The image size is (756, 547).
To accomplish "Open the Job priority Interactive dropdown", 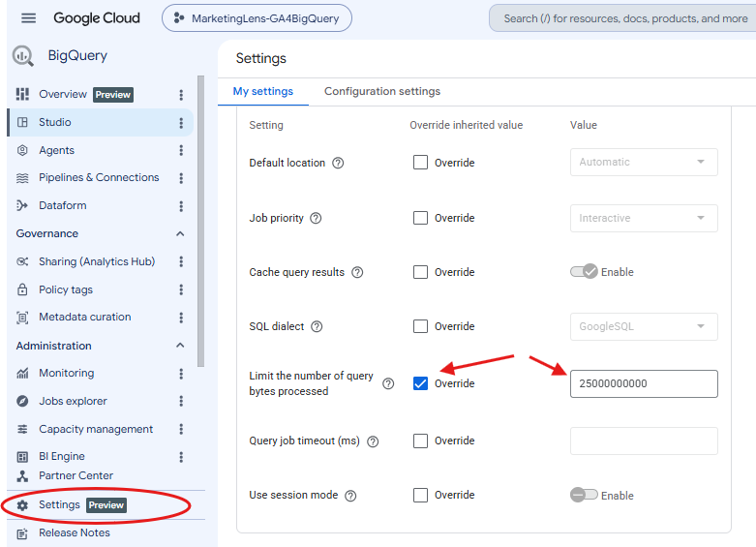I will tap(644, 218).
